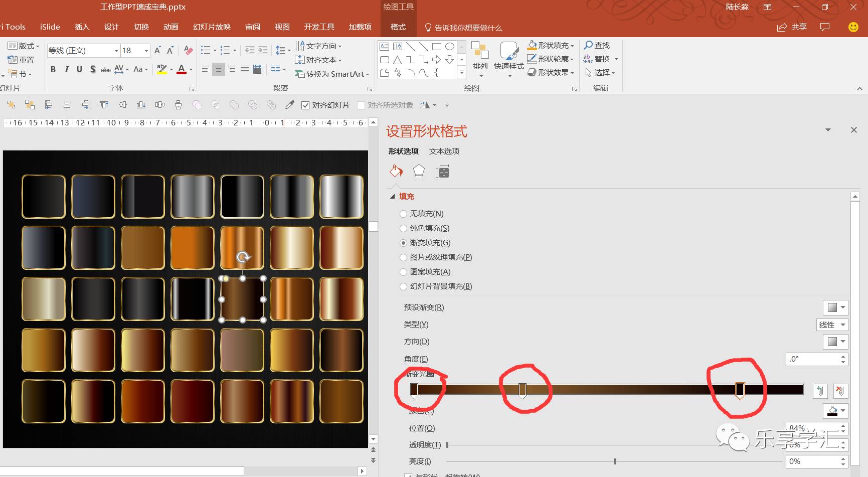Open the 插入 ribbon tab
Viewport: 868px width, 477px height.
tap(82, 27)
